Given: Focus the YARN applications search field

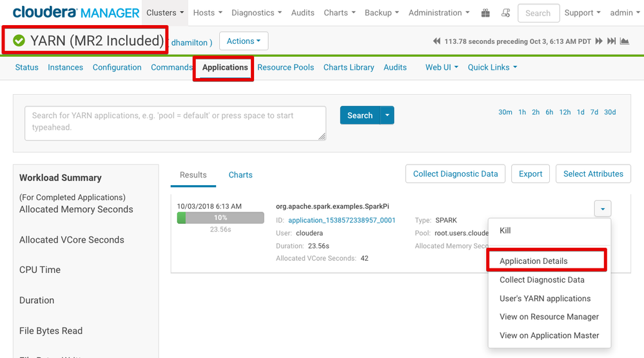Looking at the screenshot, I should [175, 123].
